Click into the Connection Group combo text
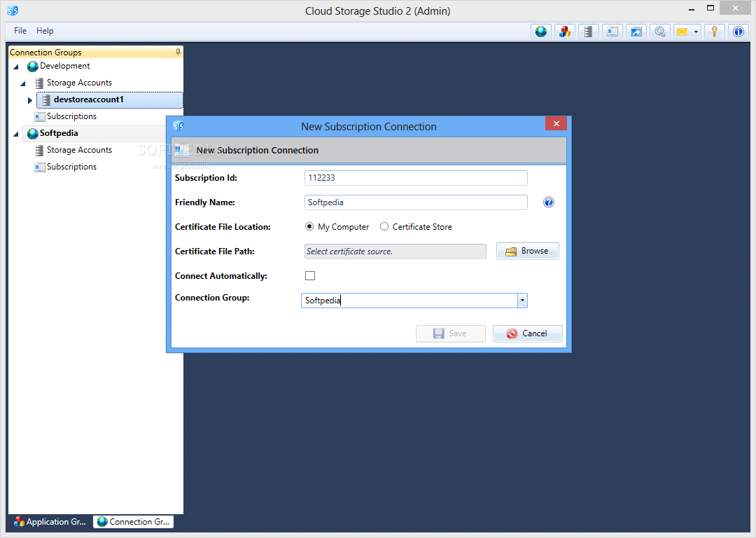Screen dimensions: 756x538 pos(409,300)
